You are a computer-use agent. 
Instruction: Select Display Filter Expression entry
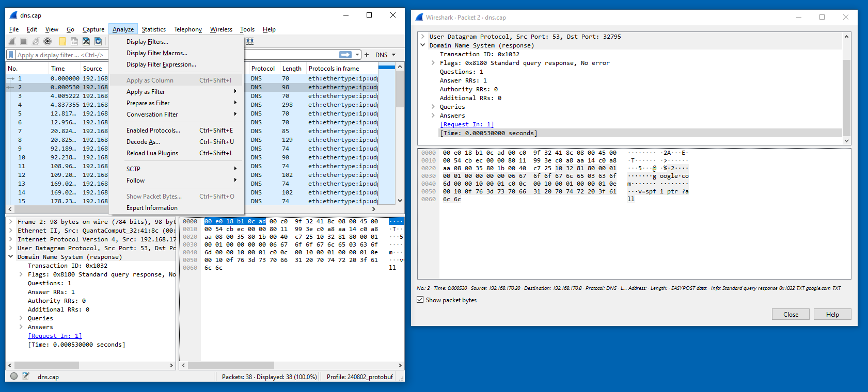point(176,64)
